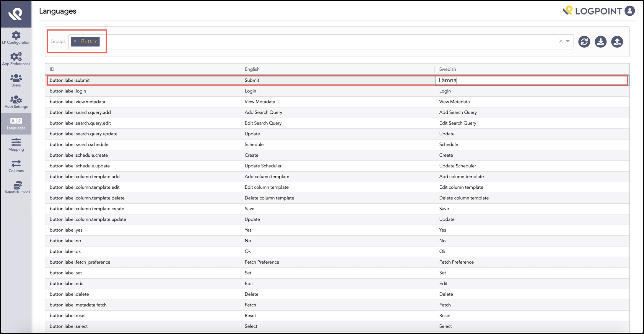Click the English column header
This screenshot has width=644, height=334.
click(x=252, y=69)
